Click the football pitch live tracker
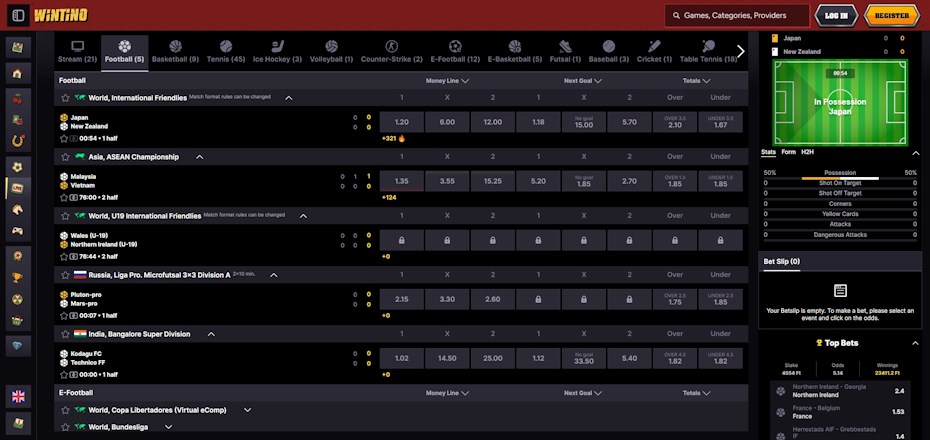This screenshot has height=440, width=930. (x=840, y=103)
